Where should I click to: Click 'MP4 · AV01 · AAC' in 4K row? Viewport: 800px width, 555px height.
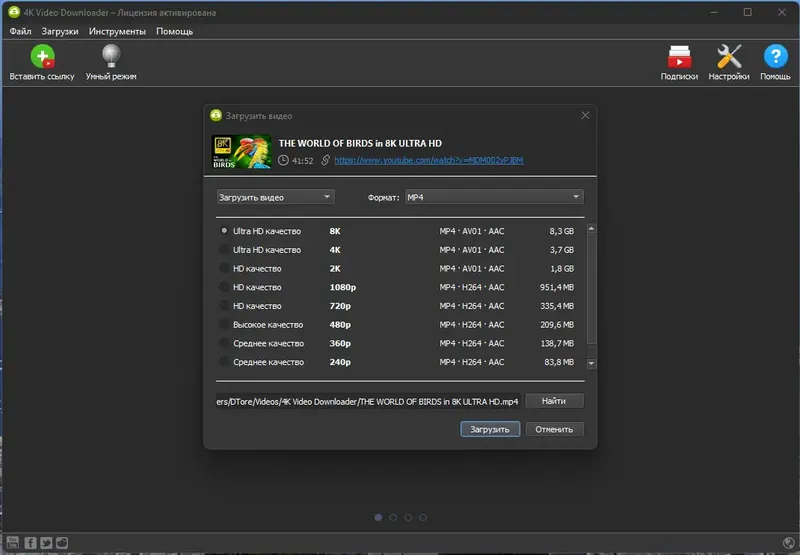[x=472, y=250]
